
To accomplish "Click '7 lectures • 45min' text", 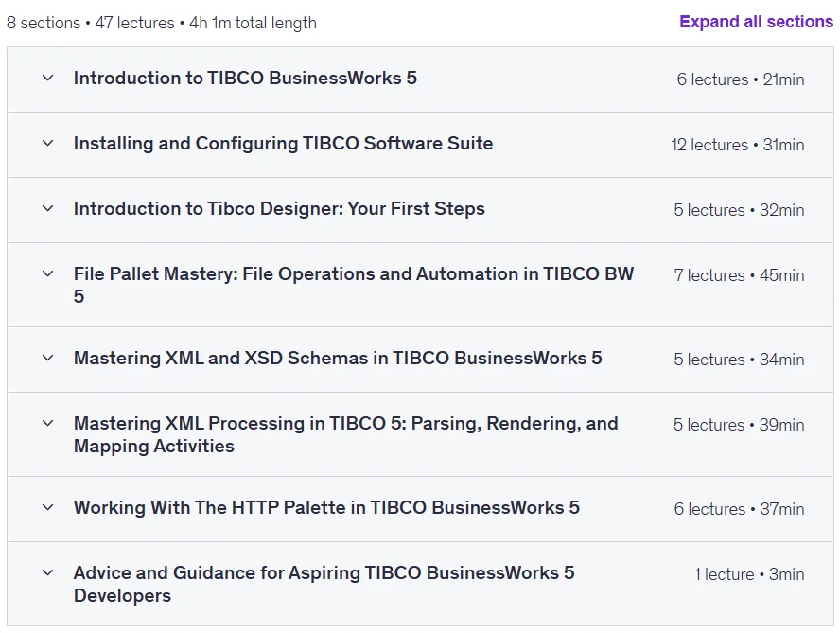I will (x=739, y=276).
